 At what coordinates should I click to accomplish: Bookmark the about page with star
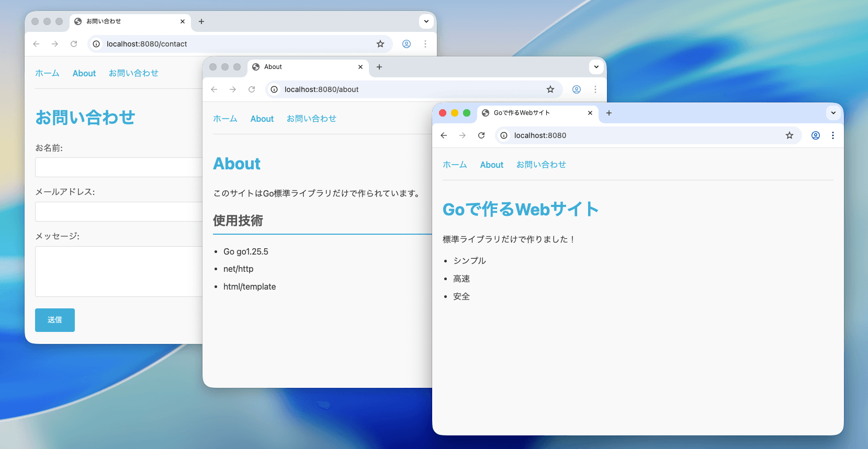[550, 89]
